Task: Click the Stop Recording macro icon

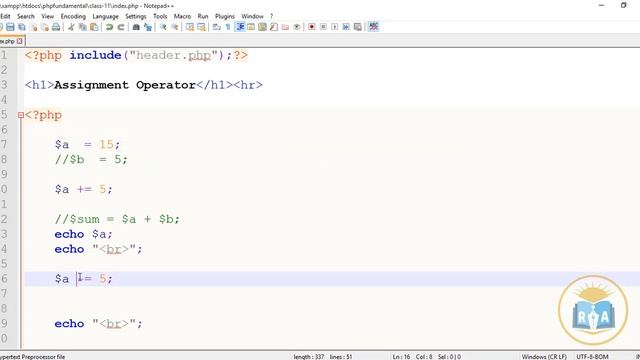Action: click(x=323, y=27)
